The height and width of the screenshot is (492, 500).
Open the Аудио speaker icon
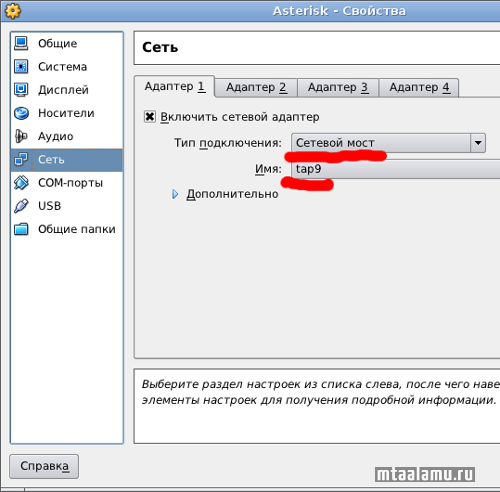(x=21, y=136)
